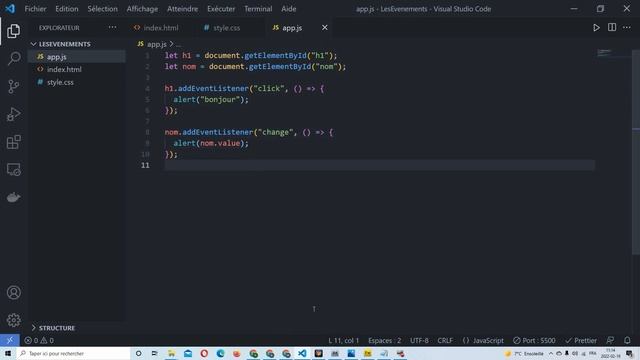Run the code with the play button
This screenshot has height=360, width=640.
[x=596, y=28]
